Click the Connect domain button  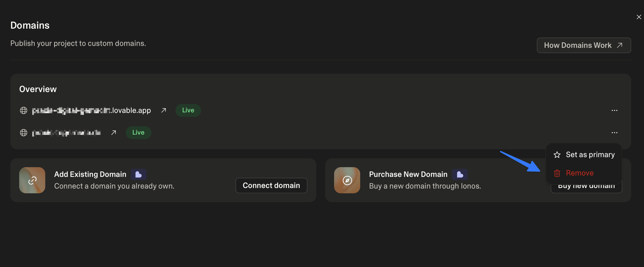click(271, 185)
